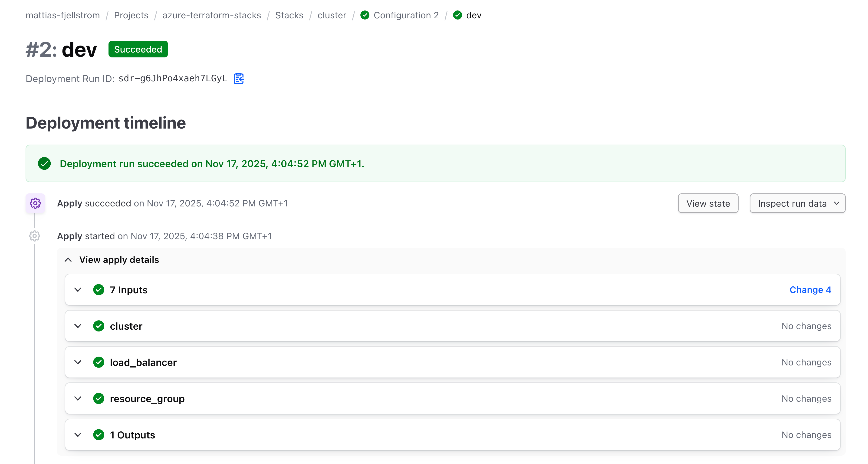This screenshot has height=464, width=868.
Task: Collapse the View apply details section
Action: (68, 260)
